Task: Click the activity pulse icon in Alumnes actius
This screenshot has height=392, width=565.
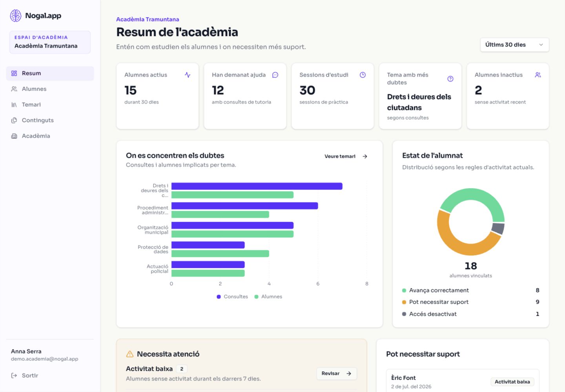Action: pyautogui.click(x=188, y=75)
